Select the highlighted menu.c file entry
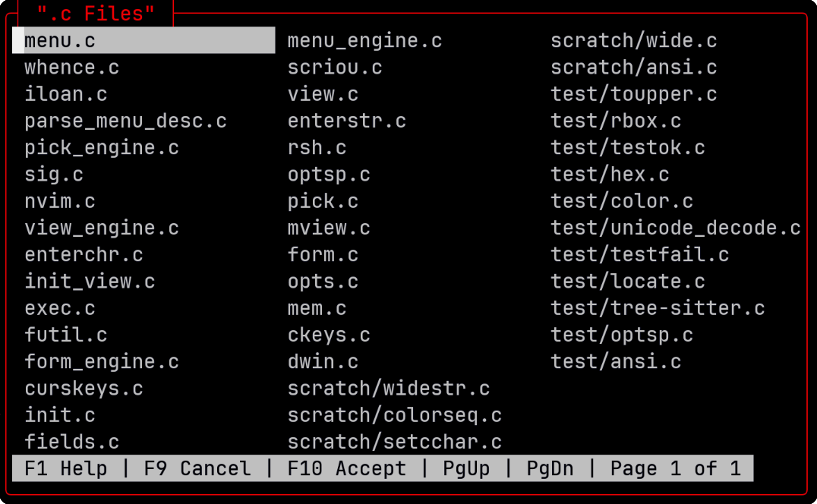 [x=61, y=41]
